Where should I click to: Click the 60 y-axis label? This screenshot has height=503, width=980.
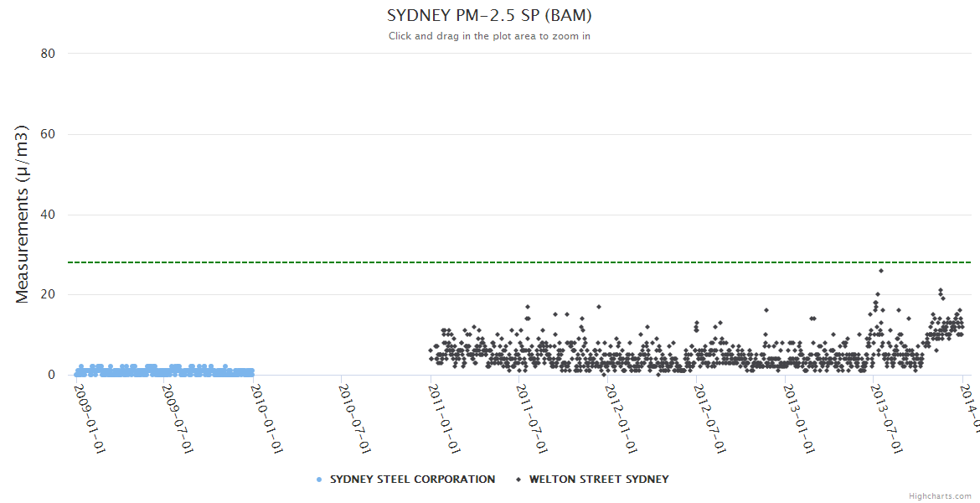(48, 134)
